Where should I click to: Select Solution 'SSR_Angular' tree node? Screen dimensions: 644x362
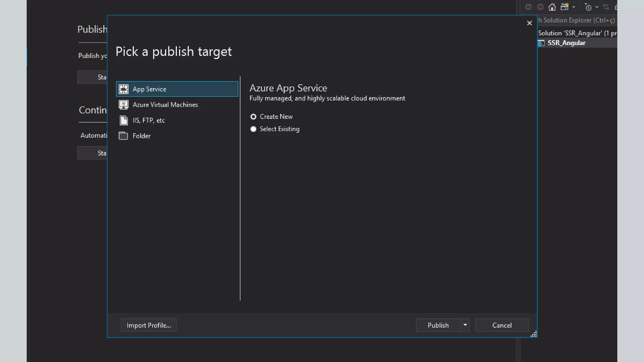(577, 33)
